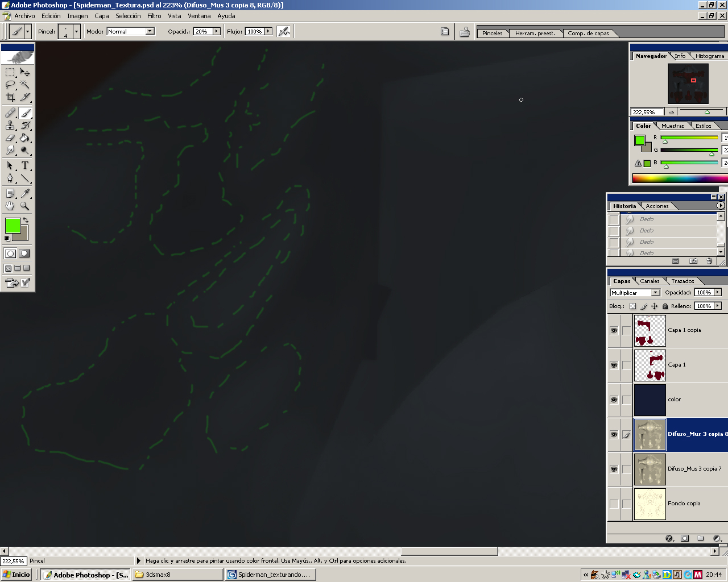
Task: Open the Multiplicar blend mode dropdown
Action: click(x=655, y=293)
